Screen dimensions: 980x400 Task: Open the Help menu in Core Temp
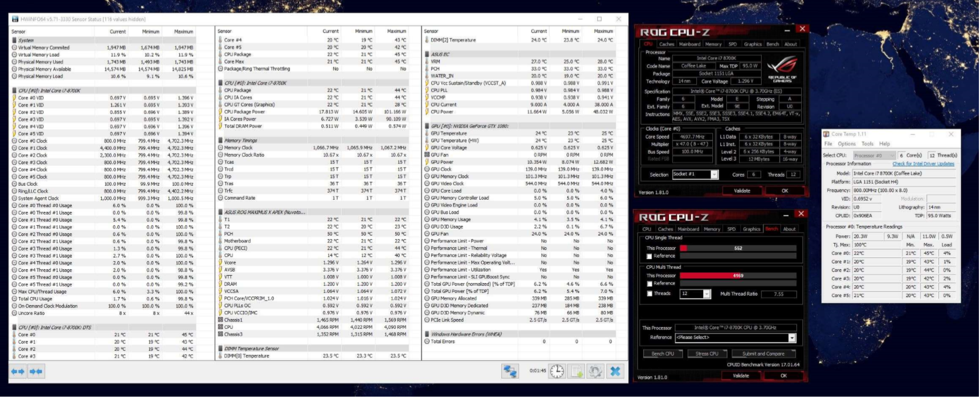884,144
